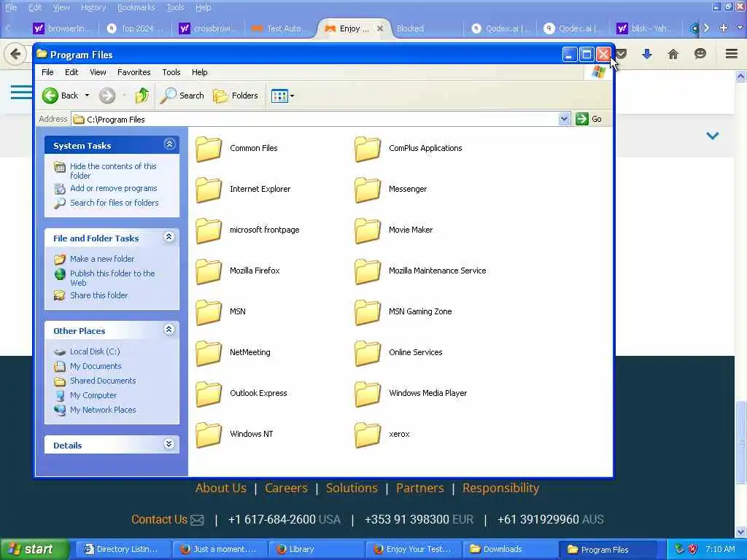Click the Firefox chat smiley icon
The image size is (747, 560).
click(700, 54)
